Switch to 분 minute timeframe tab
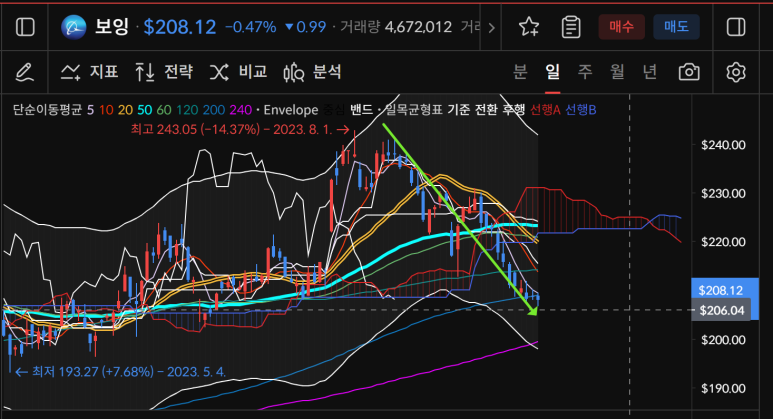This screenshot has height=419, width=773. [x=520, y=72]
